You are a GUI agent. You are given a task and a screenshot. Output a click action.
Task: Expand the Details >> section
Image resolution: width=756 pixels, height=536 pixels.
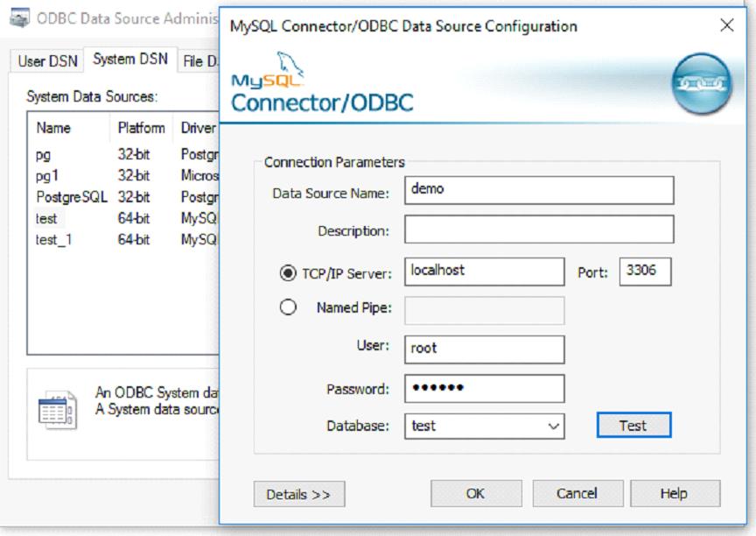coord(299,494)
